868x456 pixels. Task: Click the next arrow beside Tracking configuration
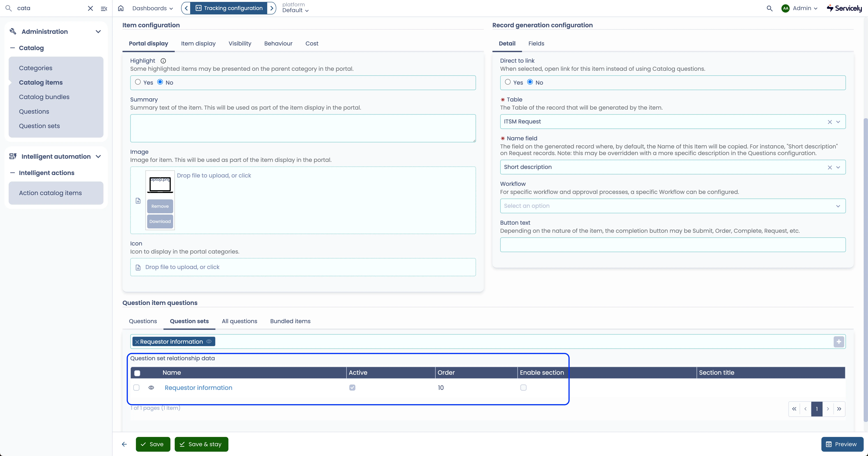271,8
